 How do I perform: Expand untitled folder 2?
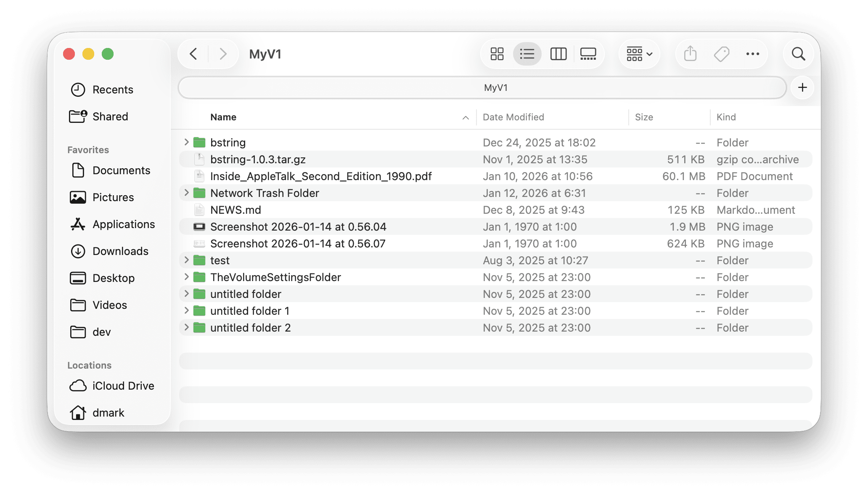coord(186,327)
